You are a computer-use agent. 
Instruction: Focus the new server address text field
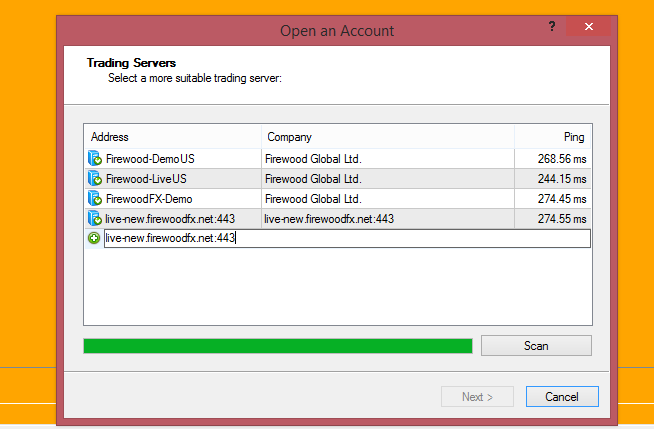click(x=346, y=238)
